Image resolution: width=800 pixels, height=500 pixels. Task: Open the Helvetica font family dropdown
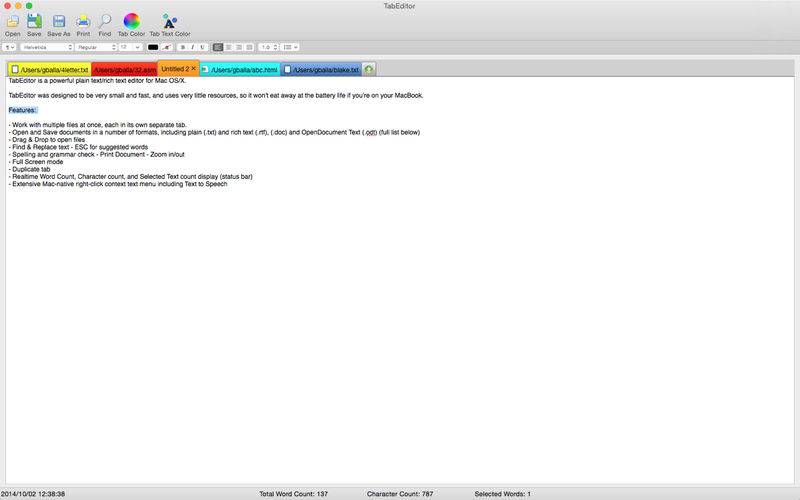click(x=47, y=47)
